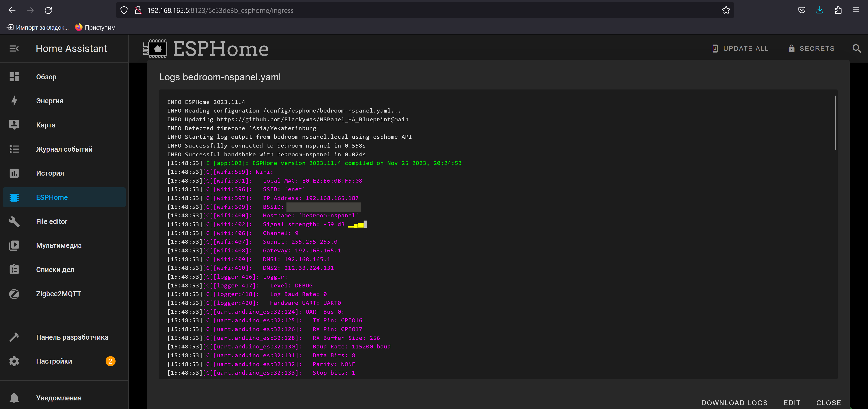This screenshot has height=409, width=868.
Task: Select the File editor sidebar item
Action: [x=64, y=221]
